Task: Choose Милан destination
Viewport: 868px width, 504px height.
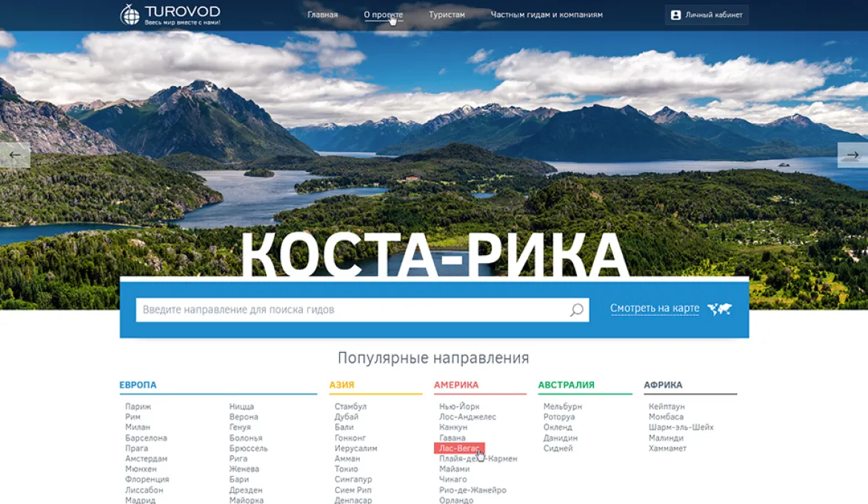Action: point(137,427)
